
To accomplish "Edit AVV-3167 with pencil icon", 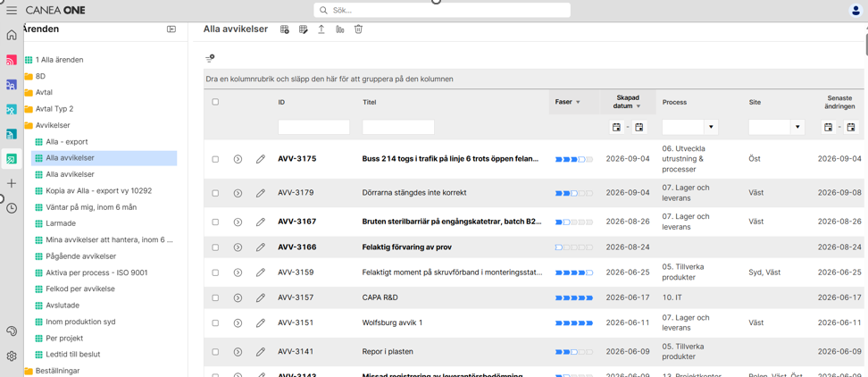I will click(260, 222).
